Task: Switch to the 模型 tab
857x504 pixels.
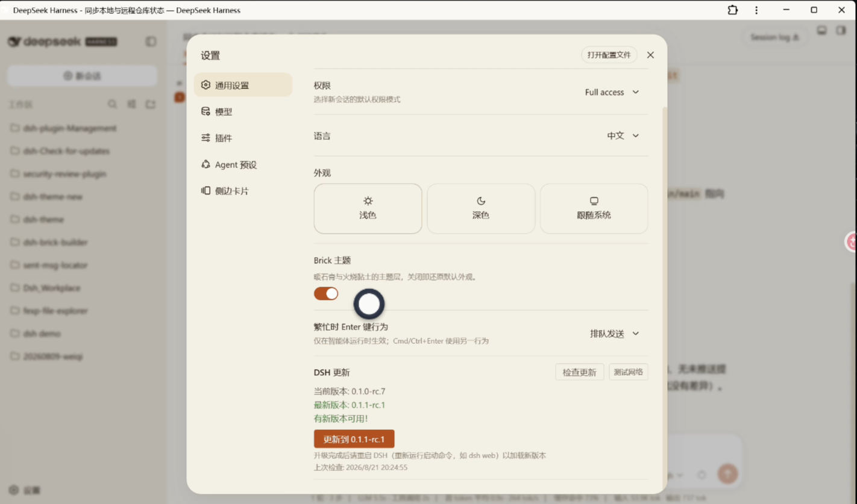Action: [243, 111]
